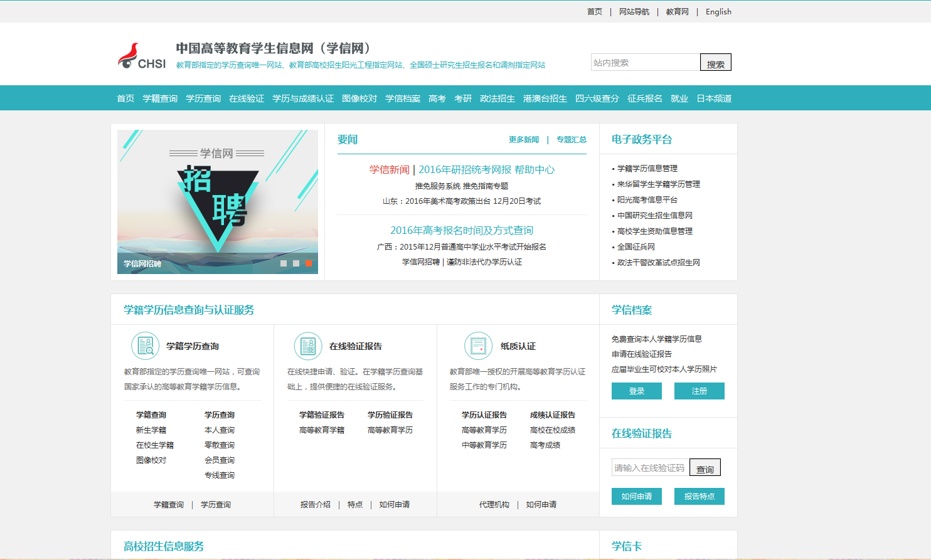
Task: Click the 如何申请 teal button
Action: pyautogui.click(x=637, y=496)
